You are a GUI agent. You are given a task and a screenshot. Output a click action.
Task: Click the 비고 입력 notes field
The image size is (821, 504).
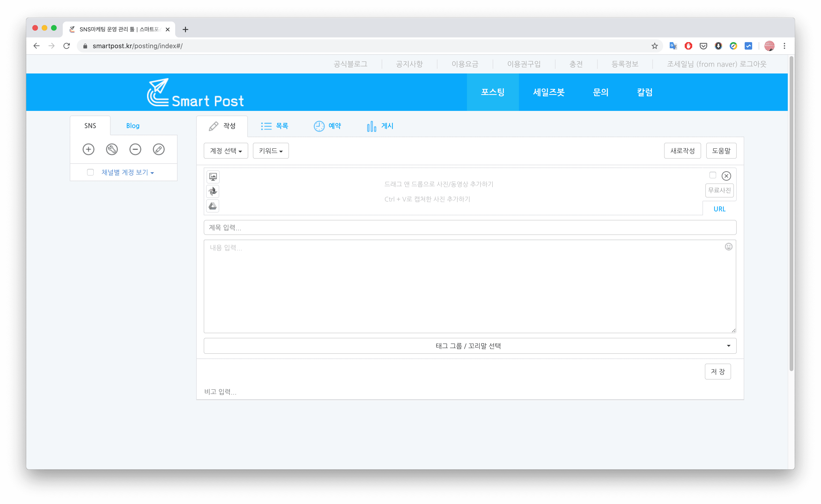tap(470, 391)
